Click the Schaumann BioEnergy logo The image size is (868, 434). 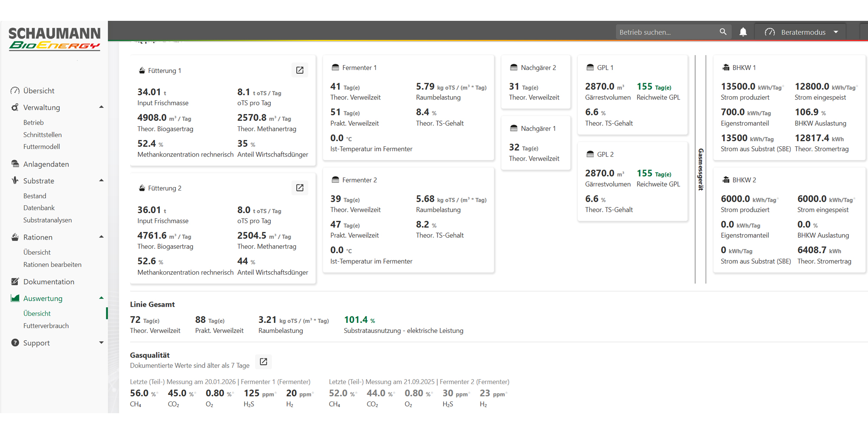click(x=54, y=39)
